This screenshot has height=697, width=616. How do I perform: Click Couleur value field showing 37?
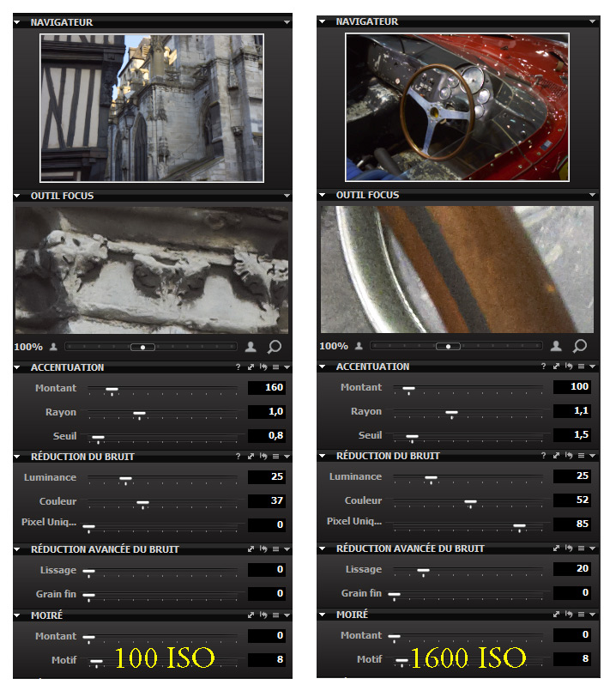pyautogui.click(x=267, y=501)
